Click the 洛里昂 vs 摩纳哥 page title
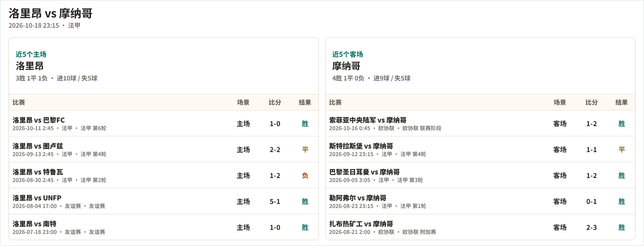The image size is (644, 246). point(51,13)
